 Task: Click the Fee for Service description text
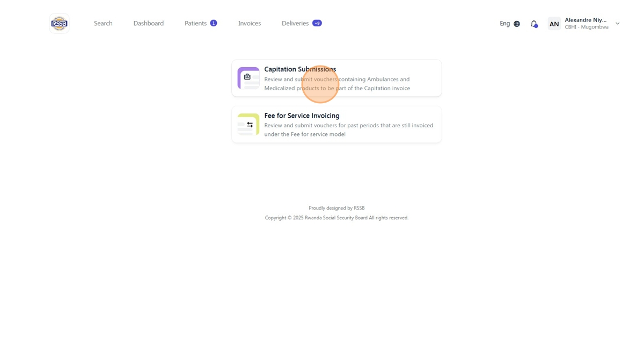(349, 130)
